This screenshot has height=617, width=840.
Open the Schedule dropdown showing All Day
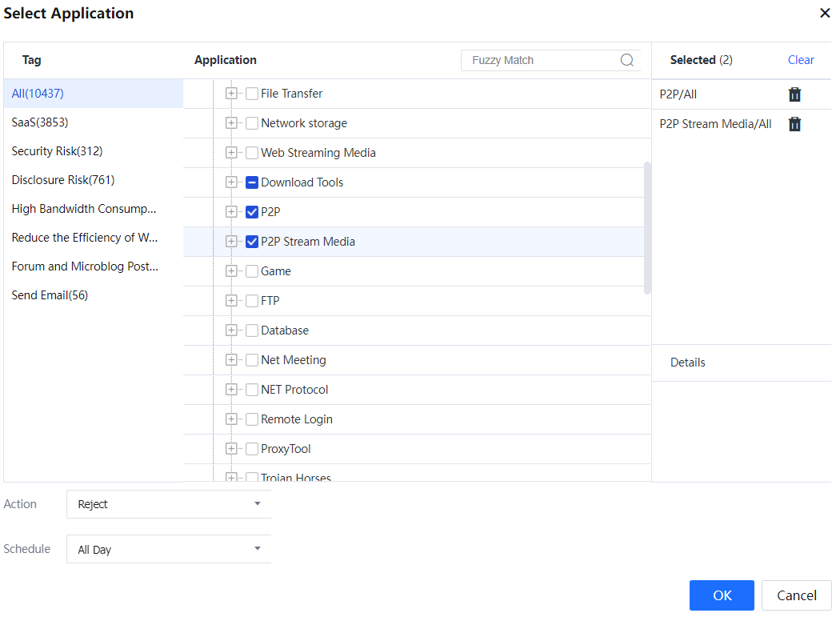tap(169, 550)
